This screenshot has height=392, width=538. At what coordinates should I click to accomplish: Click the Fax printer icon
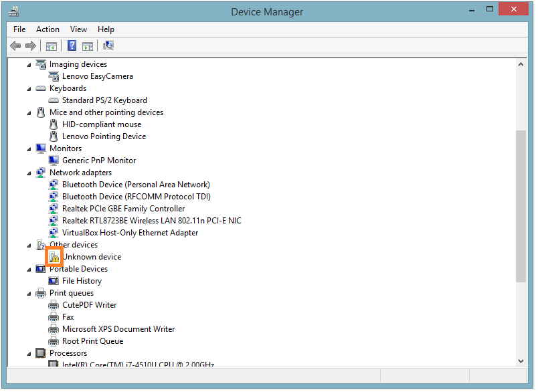[54, 317]
